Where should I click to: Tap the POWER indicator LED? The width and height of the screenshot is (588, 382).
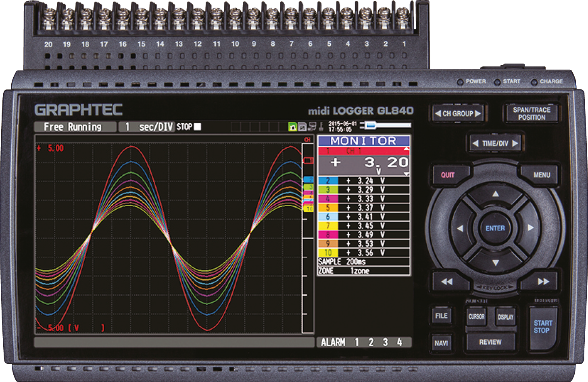pyautogui.click(x=460, y=82)
